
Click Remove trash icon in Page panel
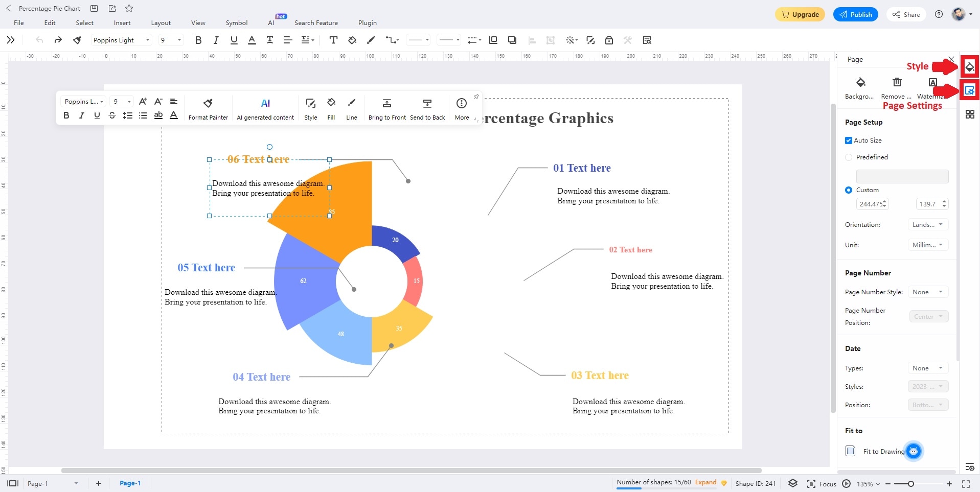(897, 88)
